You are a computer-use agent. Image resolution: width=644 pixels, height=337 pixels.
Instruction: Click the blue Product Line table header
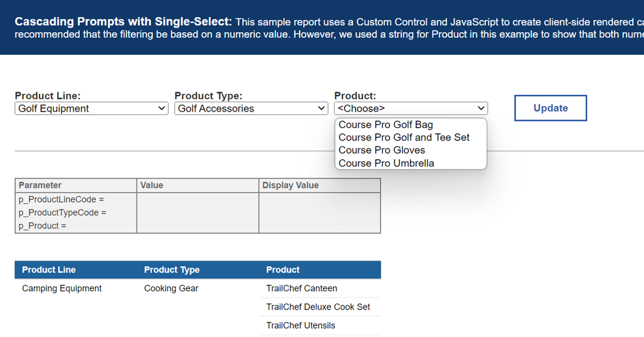[x=49, y=270]
